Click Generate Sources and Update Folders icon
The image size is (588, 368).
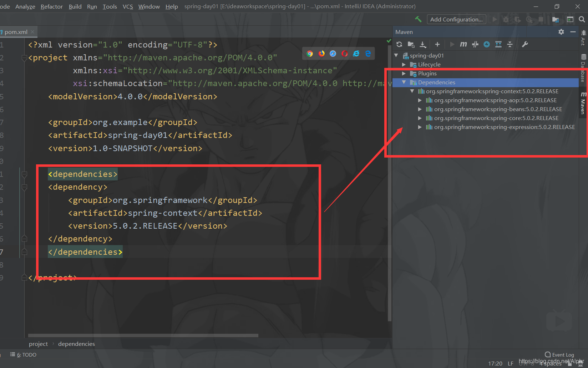[411, 44]
